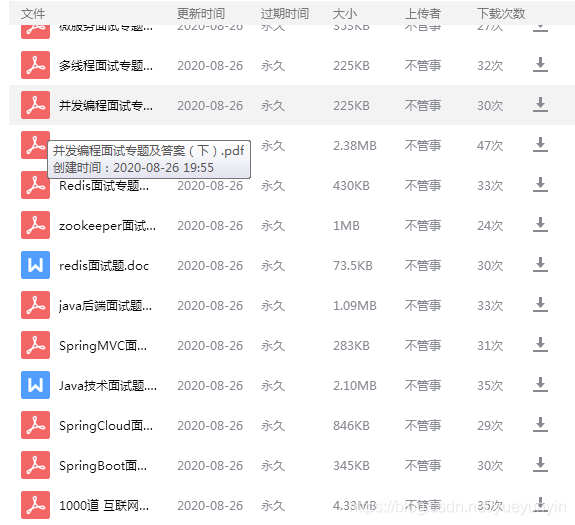Open file Redis面试专题...
The height and width of the screenshot is (525, 575).
tap(104, 186)
